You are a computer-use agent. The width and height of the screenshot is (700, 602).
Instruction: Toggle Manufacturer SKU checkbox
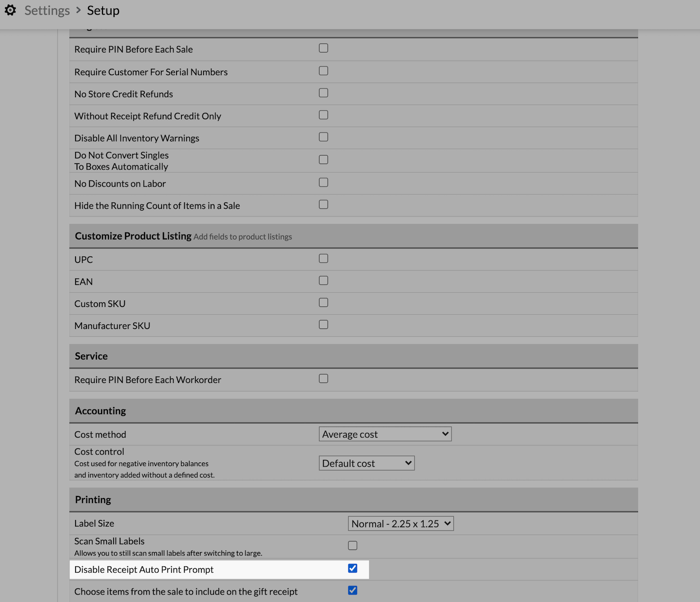tap(323, 324)
